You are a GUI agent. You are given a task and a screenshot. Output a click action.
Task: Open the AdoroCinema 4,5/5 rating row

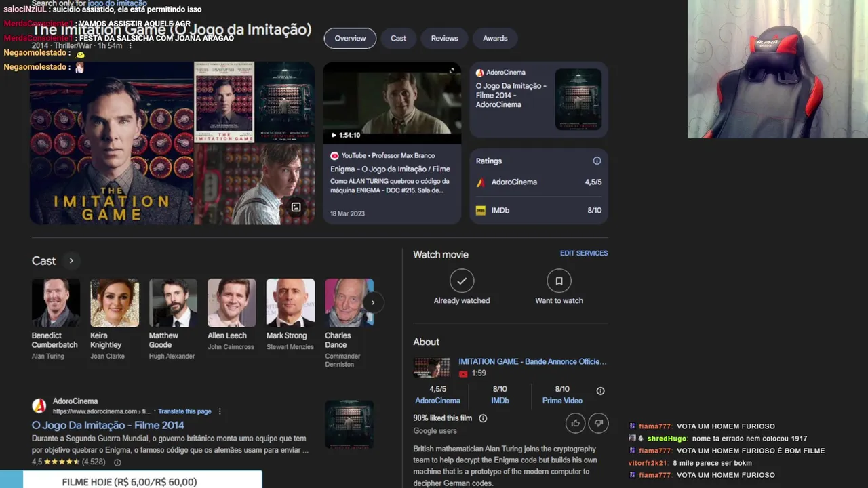click(x=538, y=182)
